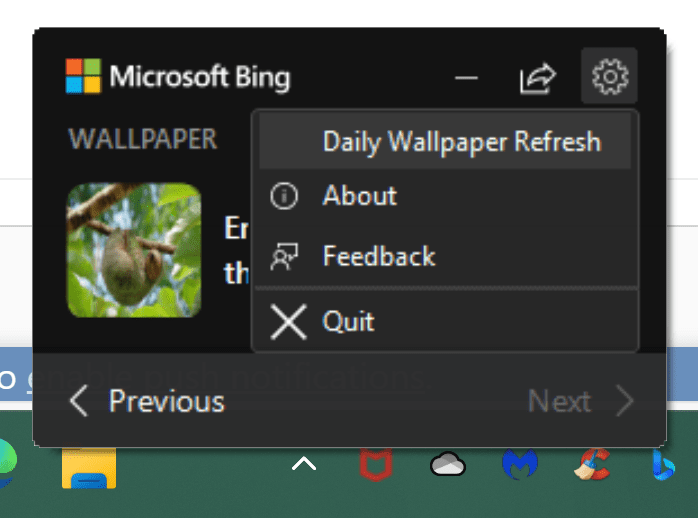Click the Quit X icon
The height and width of the screenshot is (518, 698).
[288, 322]
